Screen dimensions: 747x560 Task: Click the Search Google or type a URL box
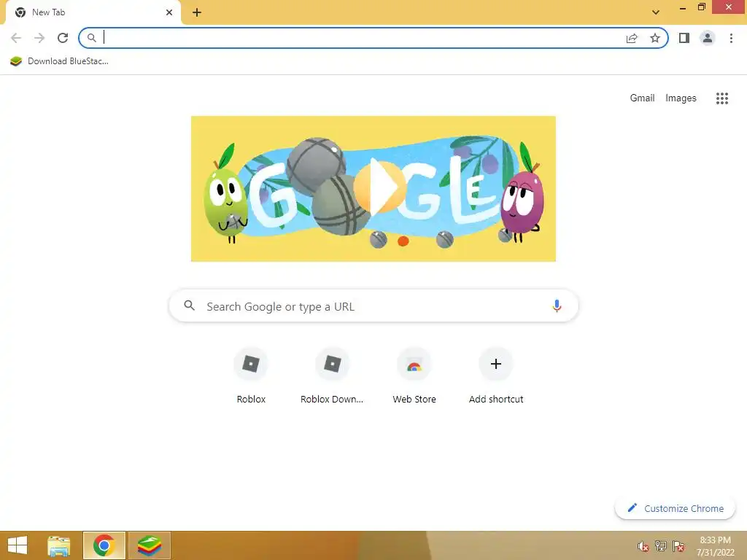click(x=373, y=306)
